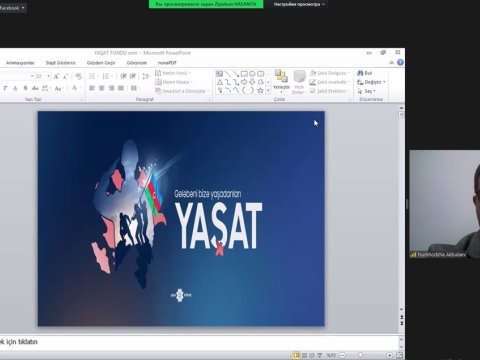The width and height of the screenshot is (480, 360).
Task: Toggle numbered list formatting
Action: [x=107, y=77]
